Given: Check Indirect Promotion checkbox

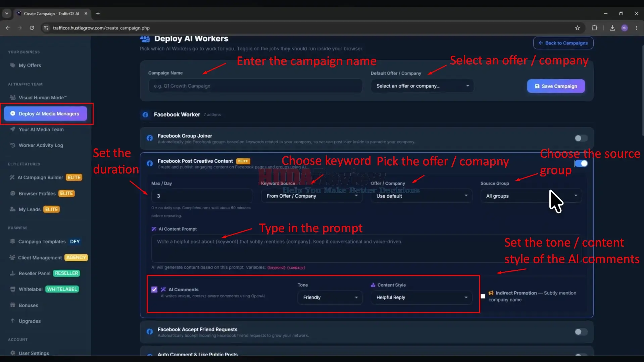Looking at the screenshot, I should [483, 296].
